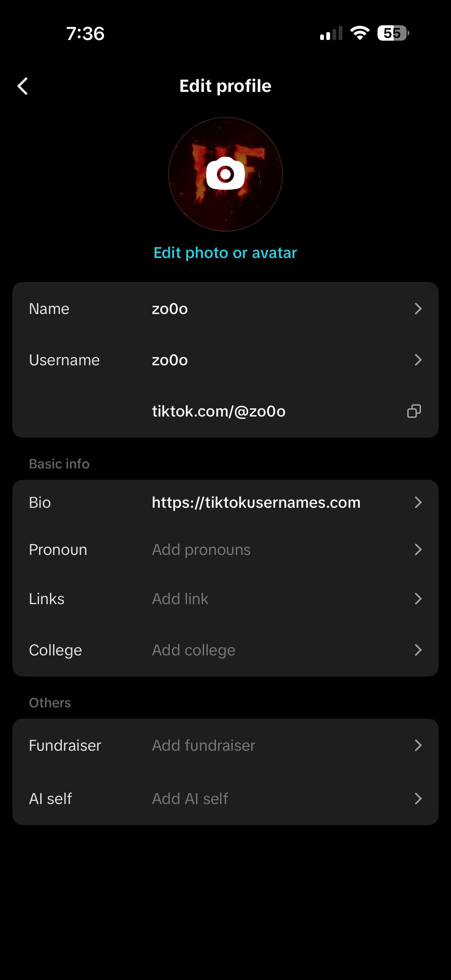
Task: Tap the Bio URL text
Action: coord(256,503)
